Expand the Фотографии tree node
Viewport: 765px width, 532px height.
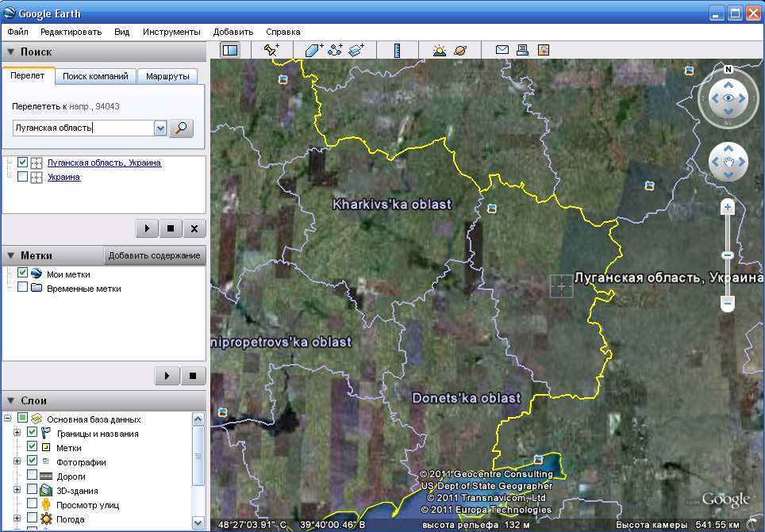pos(17,461)
